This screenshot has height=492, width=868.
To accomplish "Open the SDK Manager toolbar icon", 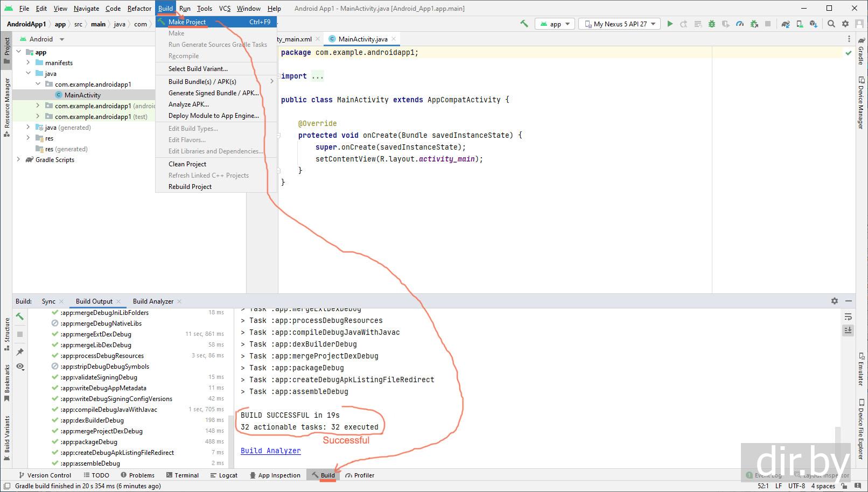I will (x=814, y=24).
